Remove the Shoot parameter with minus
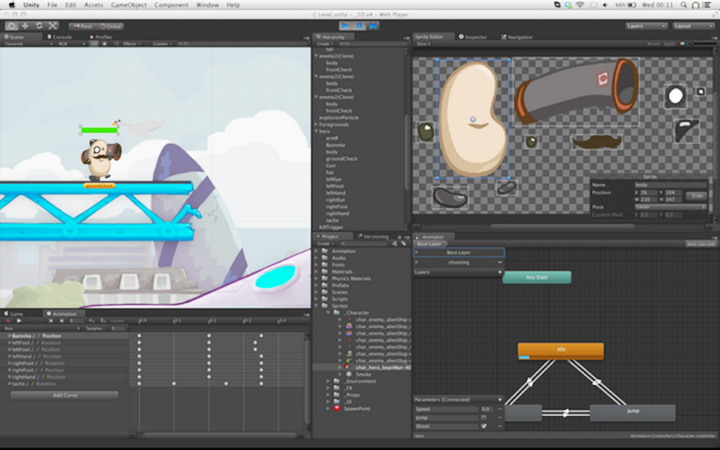The height and width of the screenshot is (450, 720). 500,426
